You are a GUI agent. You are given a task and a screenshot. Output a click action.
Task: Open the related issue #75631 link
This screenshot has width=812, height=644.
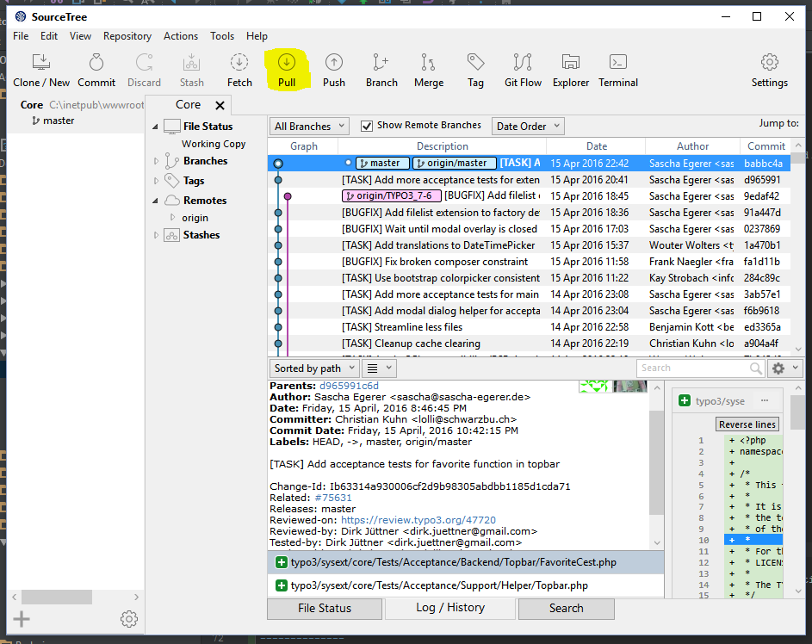click(333, 498)
